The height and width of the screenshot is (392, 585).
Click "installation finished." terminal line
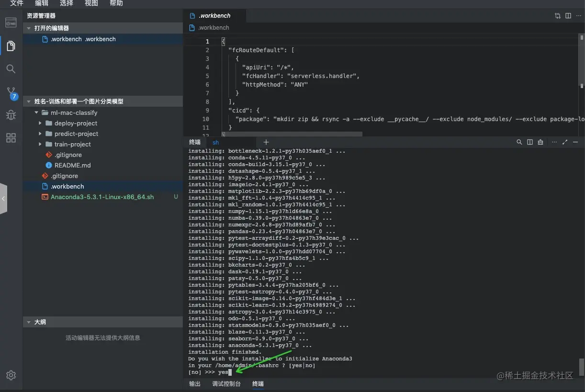225,352
